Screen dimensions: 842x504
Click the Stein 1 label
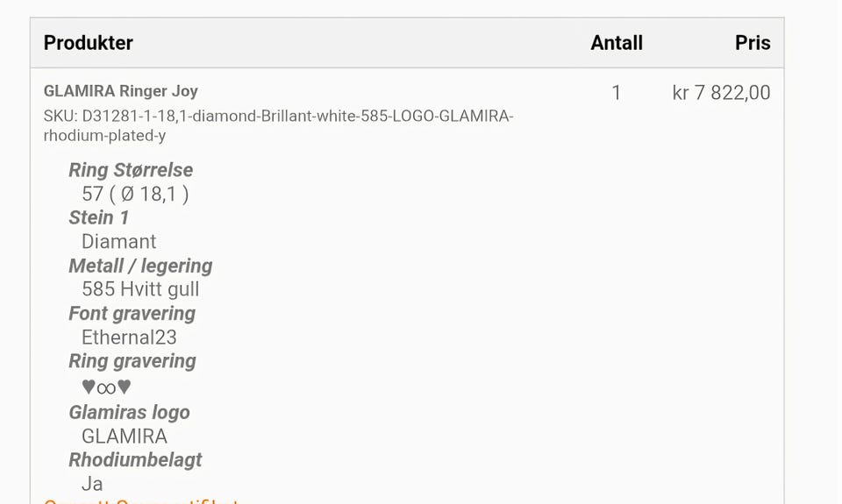tap(99, 218)
